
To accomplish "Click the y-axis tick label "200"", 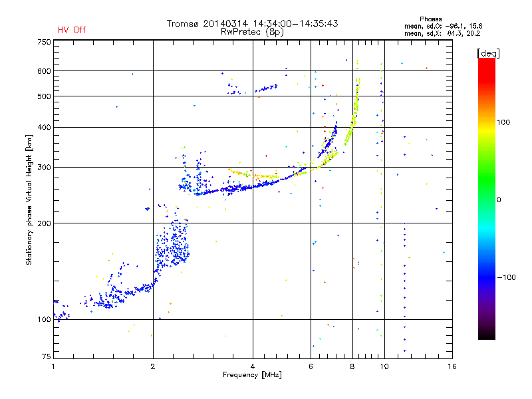I will 44,223.
